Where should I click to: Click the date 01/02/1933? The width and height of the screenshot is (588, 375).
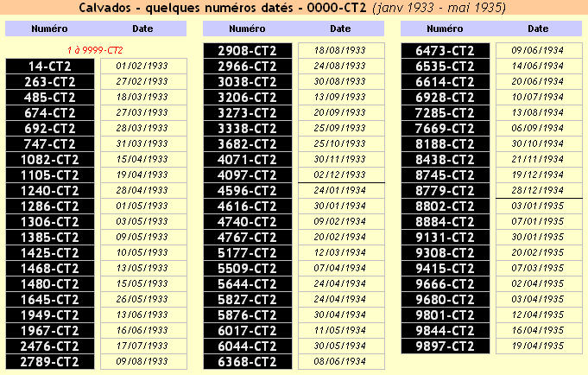[143, 66]
